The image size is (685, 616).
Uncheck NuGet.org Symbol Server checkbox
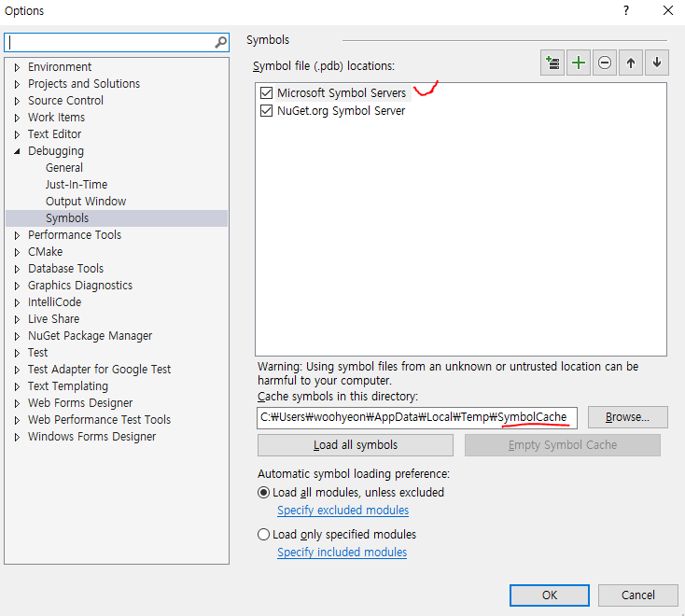[x=266, y=110]
